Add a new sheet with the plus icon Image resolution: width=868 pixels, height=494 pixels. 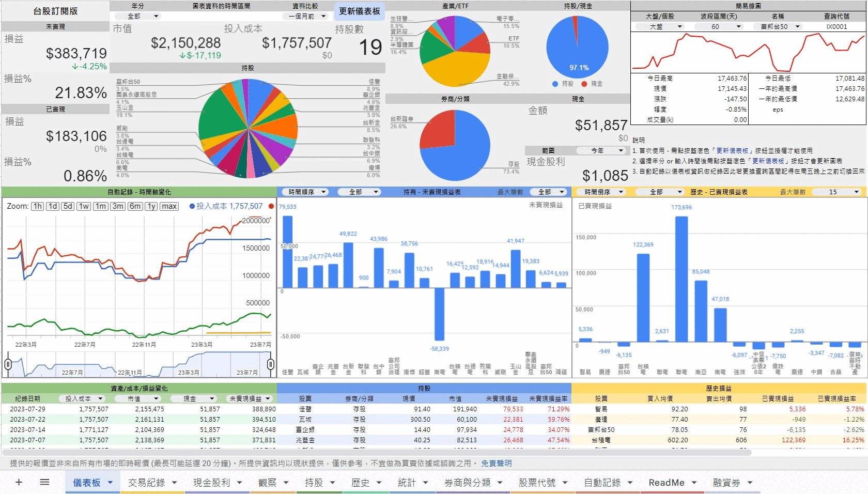point(19,482)
